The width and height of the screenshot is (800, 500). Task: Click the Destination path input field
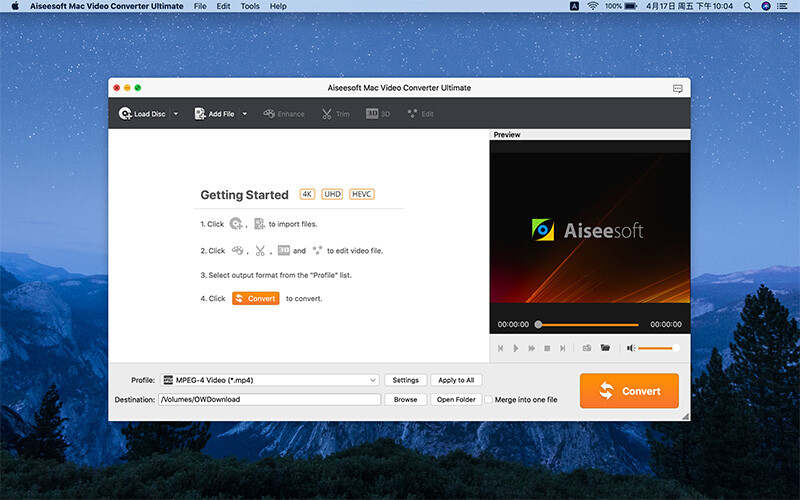click(x=269, y=399)
